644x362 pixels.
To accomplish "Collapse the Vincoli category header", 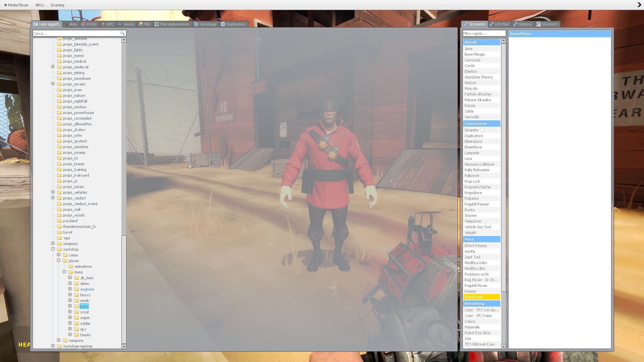I will (481, 42).
